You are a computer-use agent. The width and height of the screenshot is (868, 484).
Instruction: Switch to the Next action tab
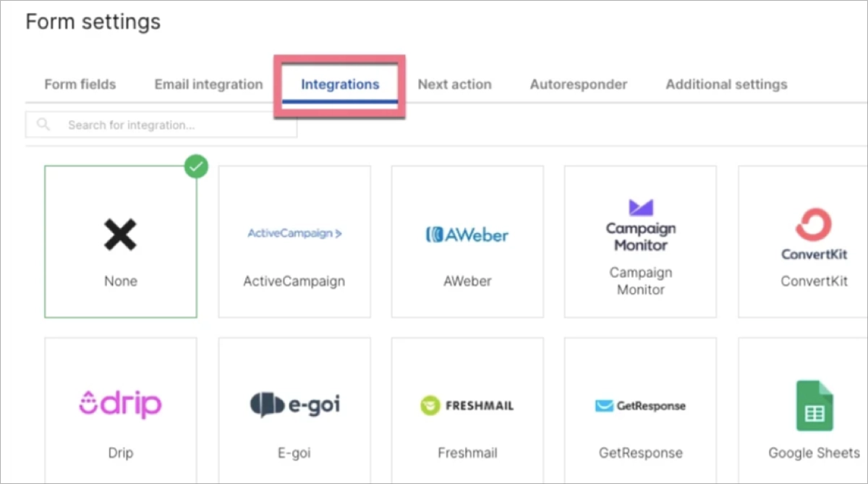point(454,84)
